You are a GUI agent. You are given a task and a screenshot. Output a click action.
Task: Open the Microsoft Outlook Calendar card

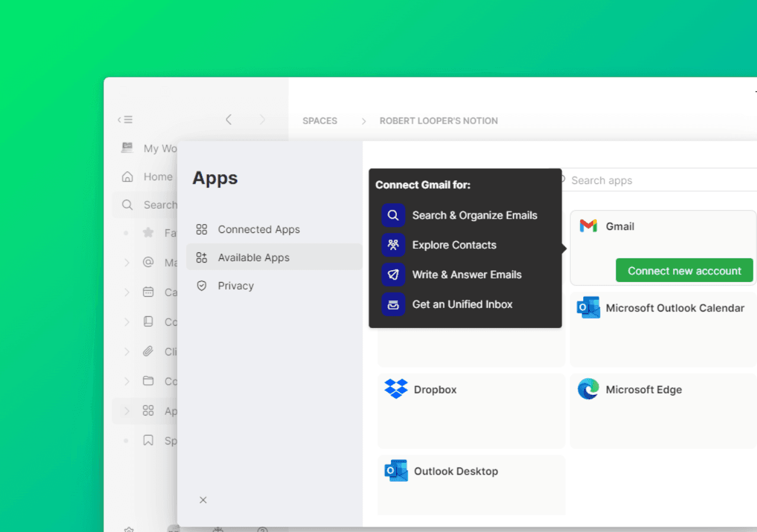[664, 329]
